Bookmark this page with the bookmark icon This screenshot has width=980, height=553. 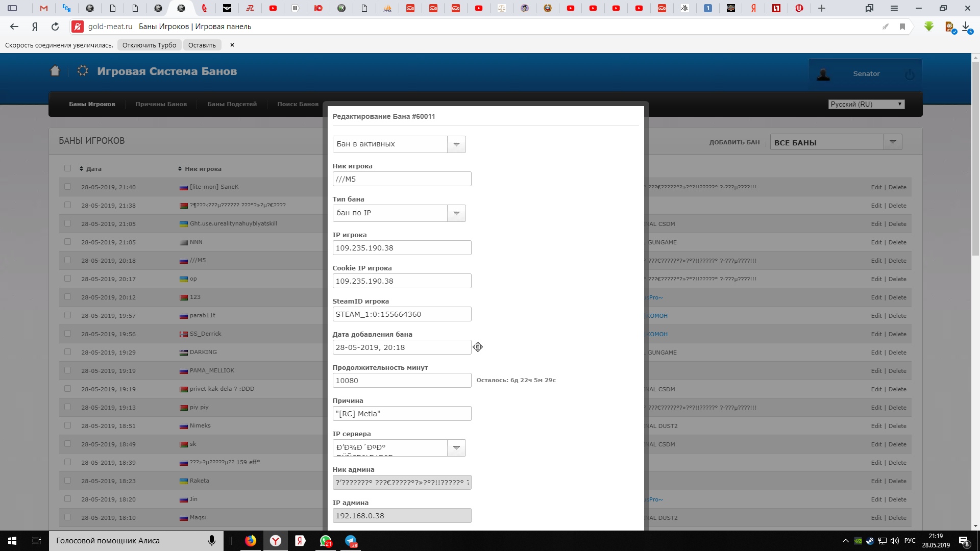[x=902, y=27]
